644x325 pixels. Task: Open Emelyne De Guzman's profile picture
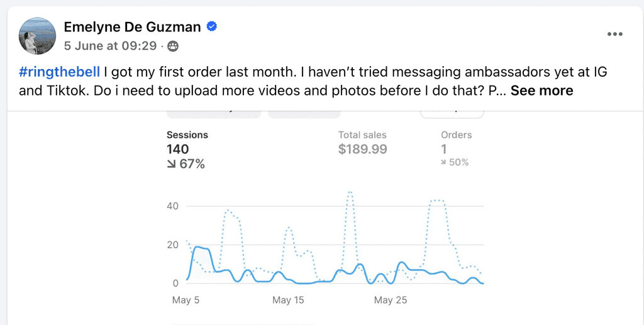pos(37,36)
